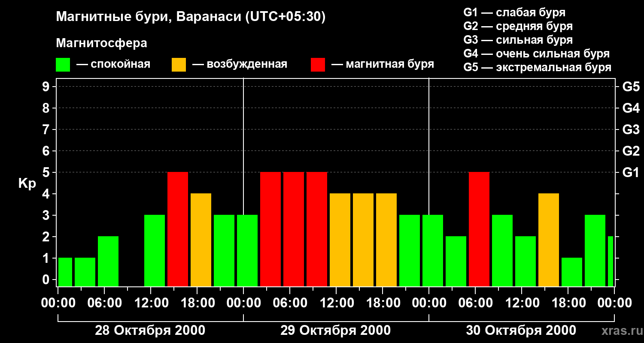
Task: Click the 12:00 time label under 30 October
Action: point(522,303)
